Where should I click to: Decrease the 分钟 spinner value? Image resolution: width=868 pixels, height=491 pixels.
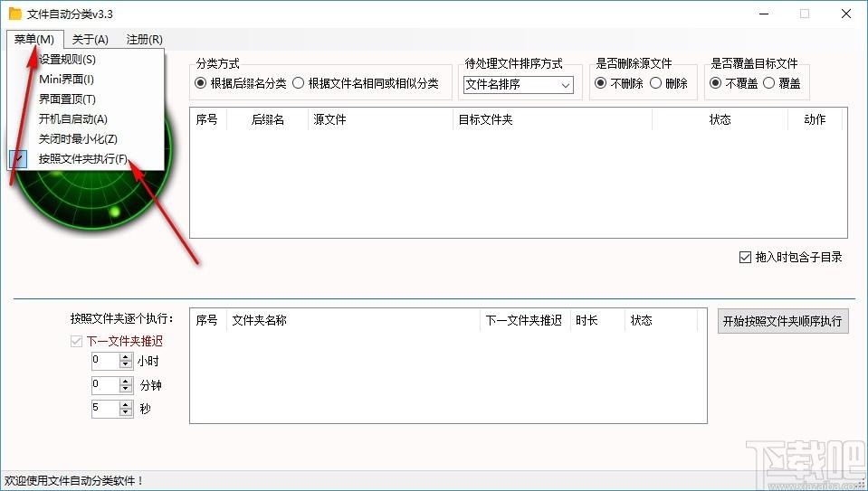click(x=126, y=389)
